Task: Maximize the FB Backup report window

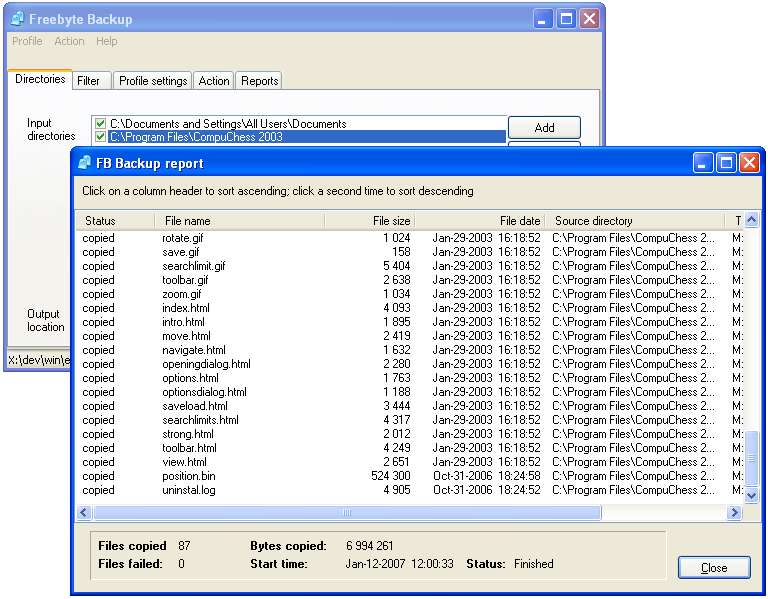Action: point(727,163)
